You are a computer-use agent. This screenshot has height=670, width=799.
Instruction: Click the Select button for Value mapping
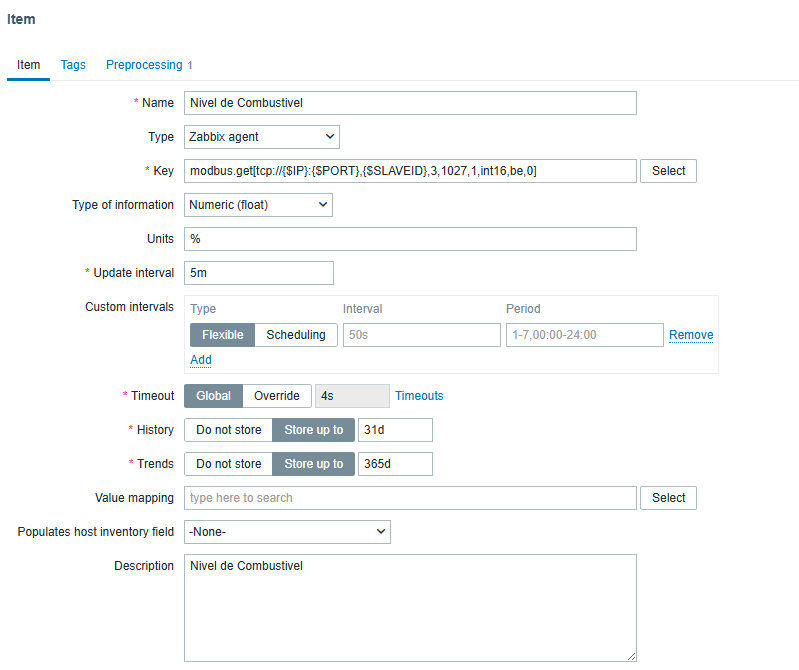668,498
